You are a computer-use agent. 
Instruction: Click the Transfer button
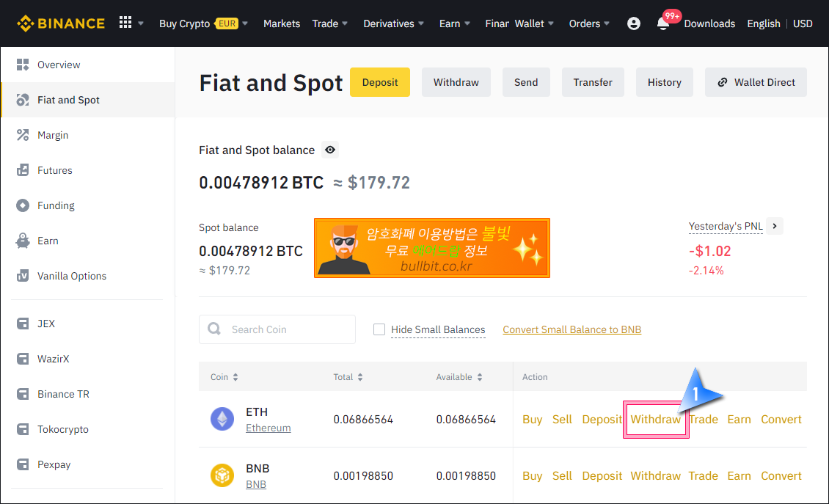593,82
